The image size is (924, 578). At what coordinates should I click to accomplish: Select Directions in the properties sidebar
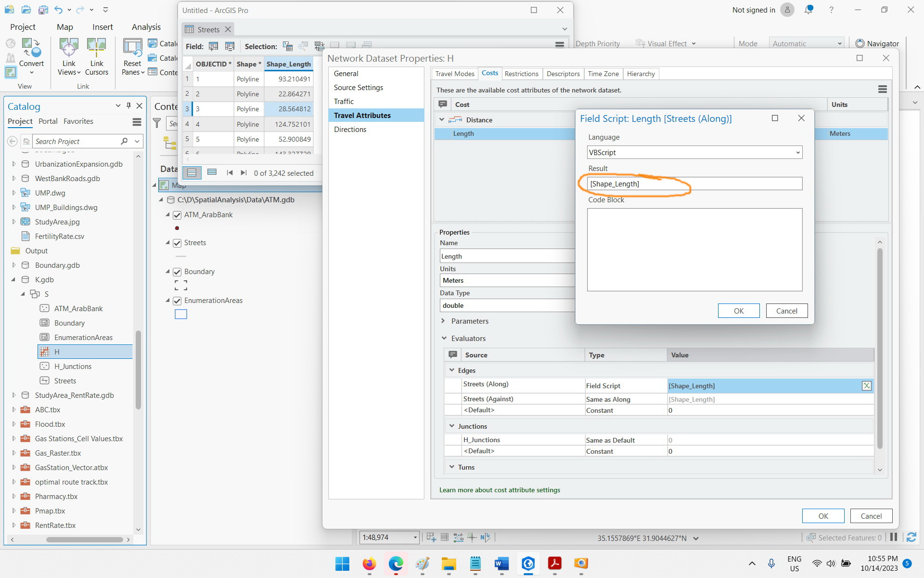[350, 129]
